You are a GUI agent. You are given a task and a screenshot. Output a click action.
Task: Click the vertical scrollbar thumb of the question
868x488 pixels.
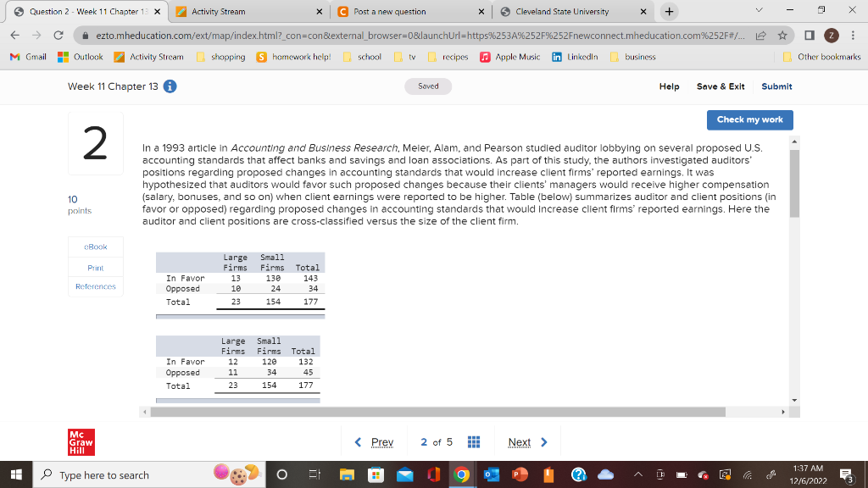[x=794, y=183]
